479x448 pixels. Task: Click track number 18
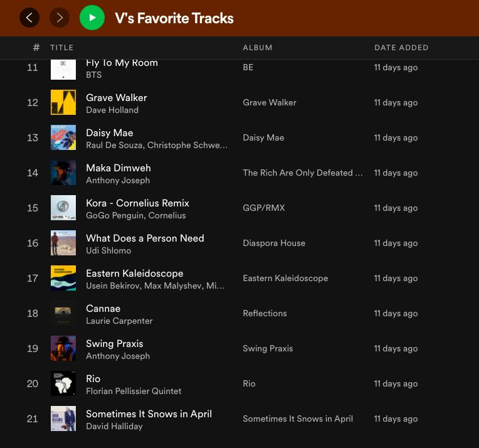(33, 314)
